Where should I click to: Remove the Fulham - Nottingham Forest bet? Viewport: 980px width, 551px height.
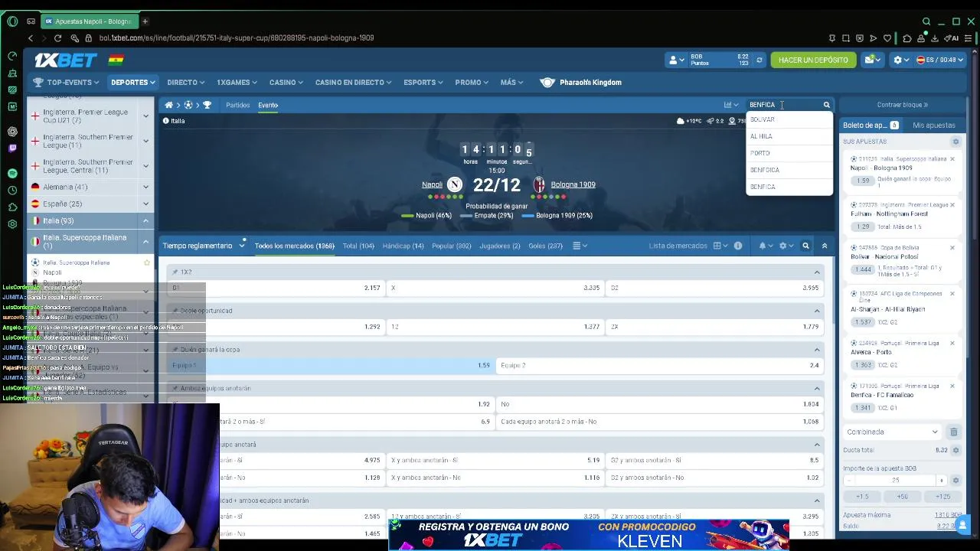(952, 205)
